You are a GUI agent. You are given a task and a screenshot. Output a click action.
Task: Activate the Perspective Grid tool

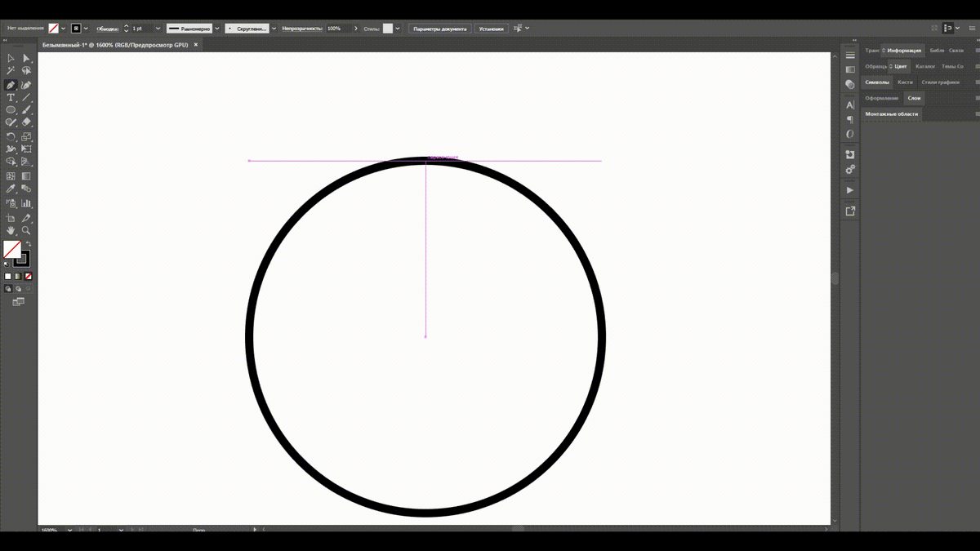26,162
